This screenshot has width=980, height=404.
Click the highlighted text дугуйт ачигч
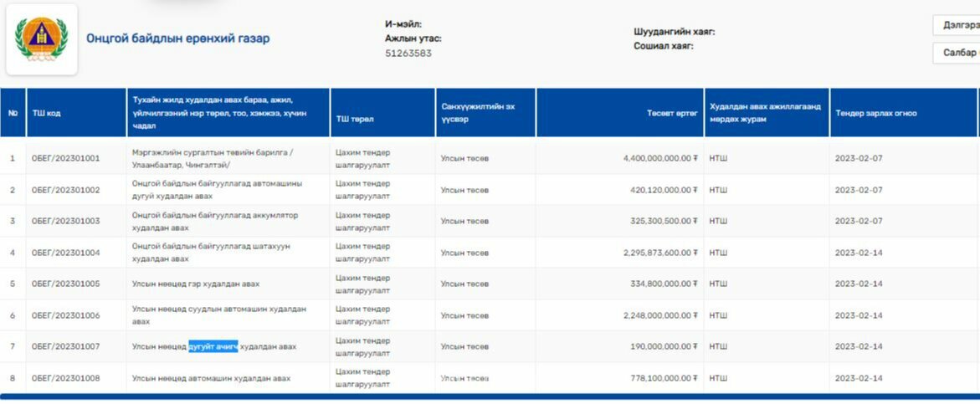(x=213, y=346)
